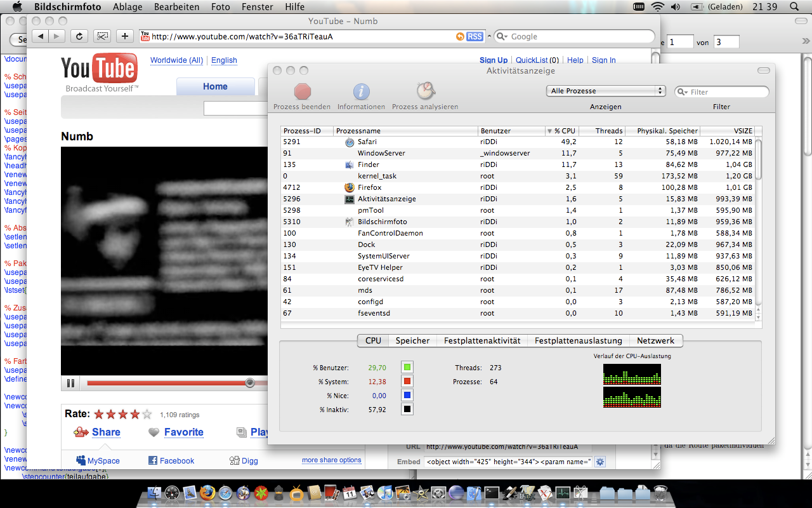Sort by the Physikal. Speicher column
812x508 pixels.
click(x=663, y=131)
